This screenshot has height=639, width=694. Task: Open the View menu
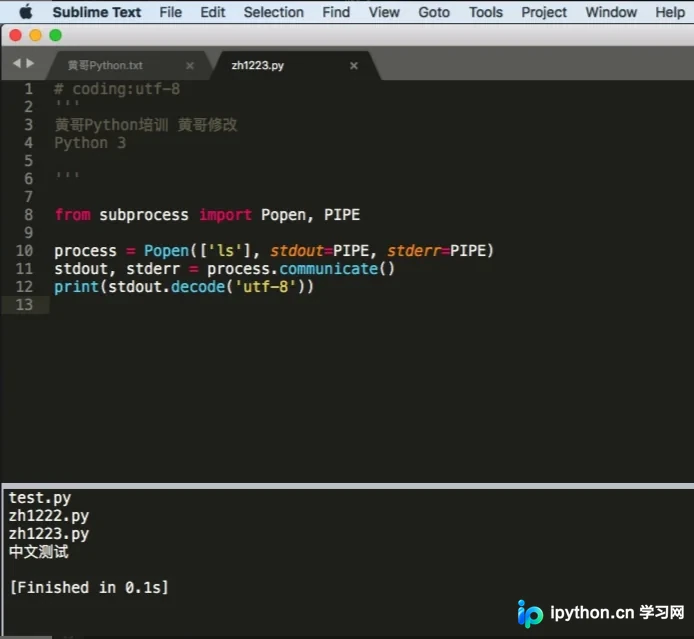[384, 12]
